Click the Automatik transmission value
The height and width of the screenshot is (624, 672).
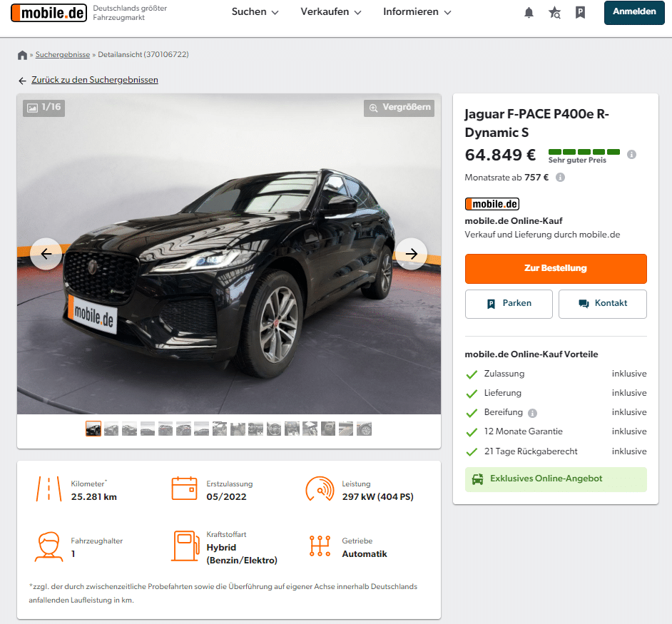(365, 554)
